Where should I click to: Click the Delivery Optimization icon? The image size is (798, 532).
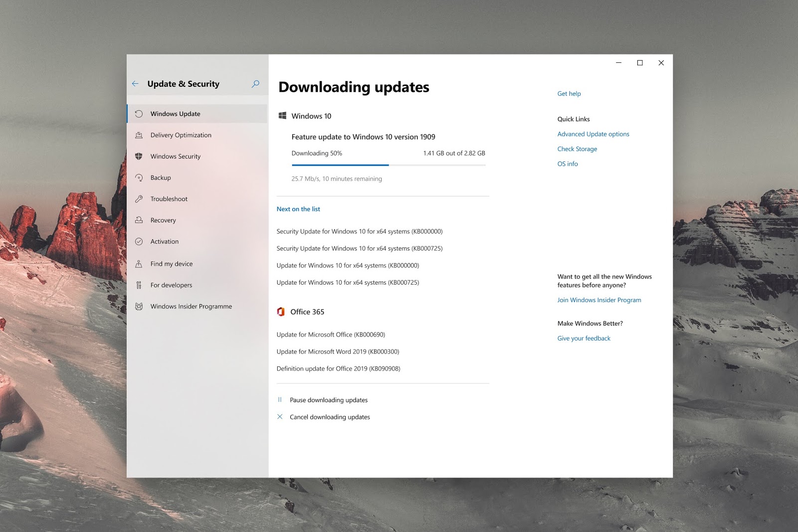click(x=139, y=135)
